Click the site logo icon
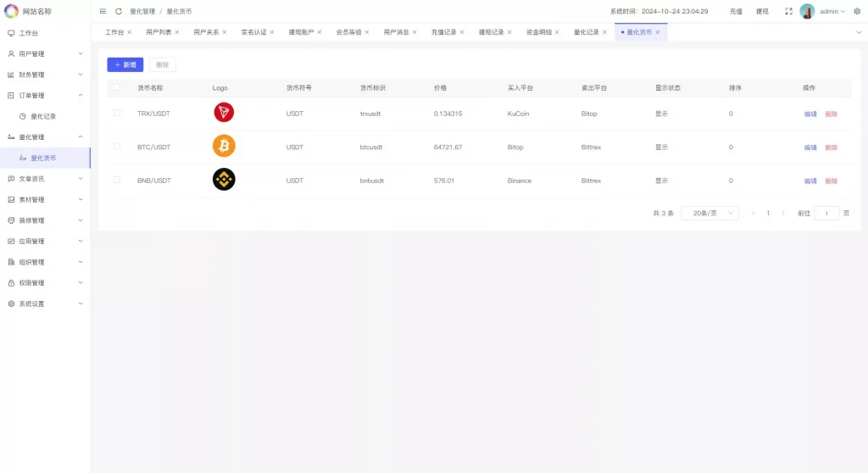 [x=11, y=11]
